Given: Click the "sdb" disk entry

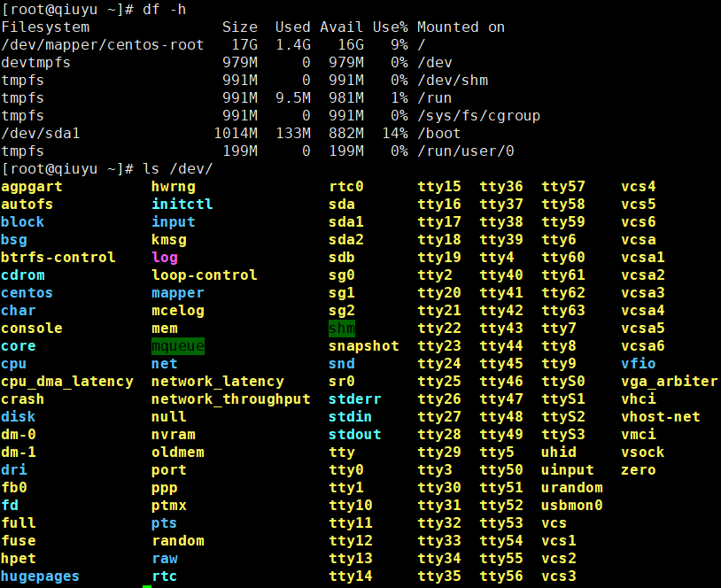Looking at the screenshot, I should (342, 258).
